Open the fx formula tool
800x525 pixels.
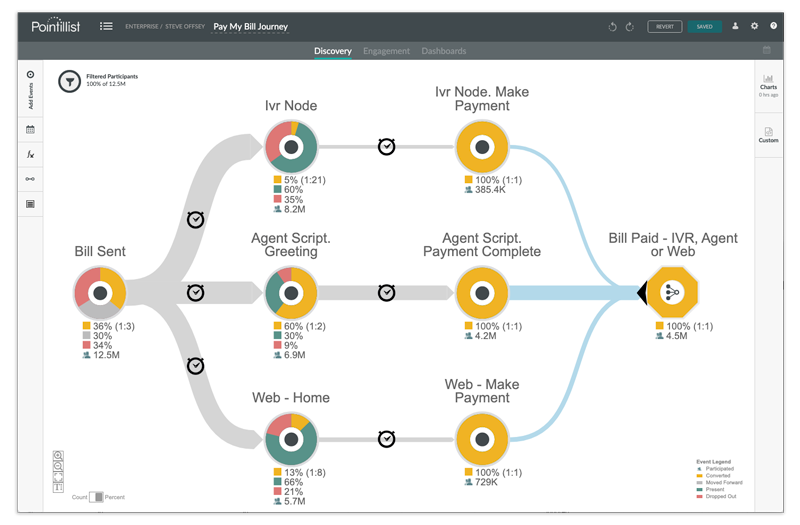click(x=31, y=154)
